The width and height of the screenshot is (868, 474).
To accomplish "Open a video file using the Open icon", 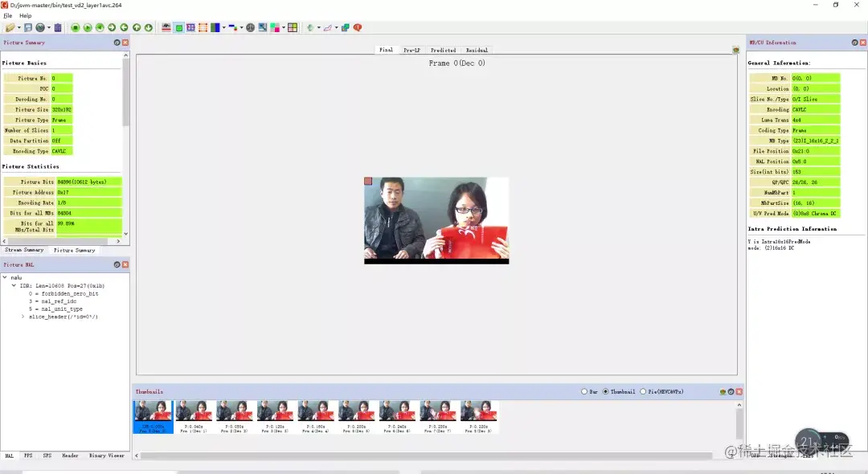I will (x=10, y=28).
